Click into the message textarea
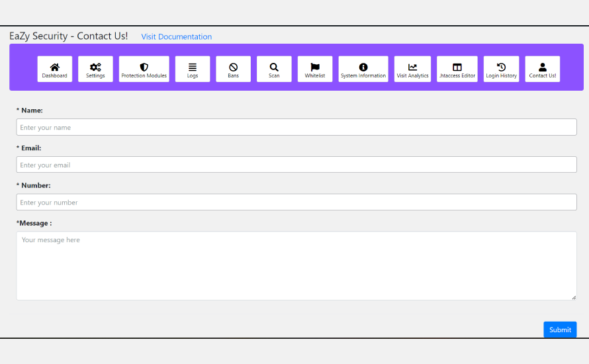 pyautogui.click(x=296, y=265)
